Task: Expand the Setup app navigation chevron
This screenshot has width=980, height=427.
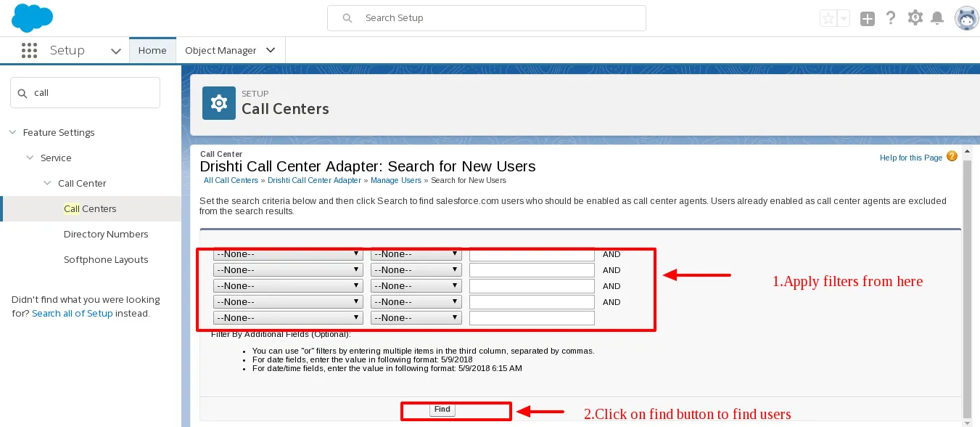Action: tap(116, 51)
